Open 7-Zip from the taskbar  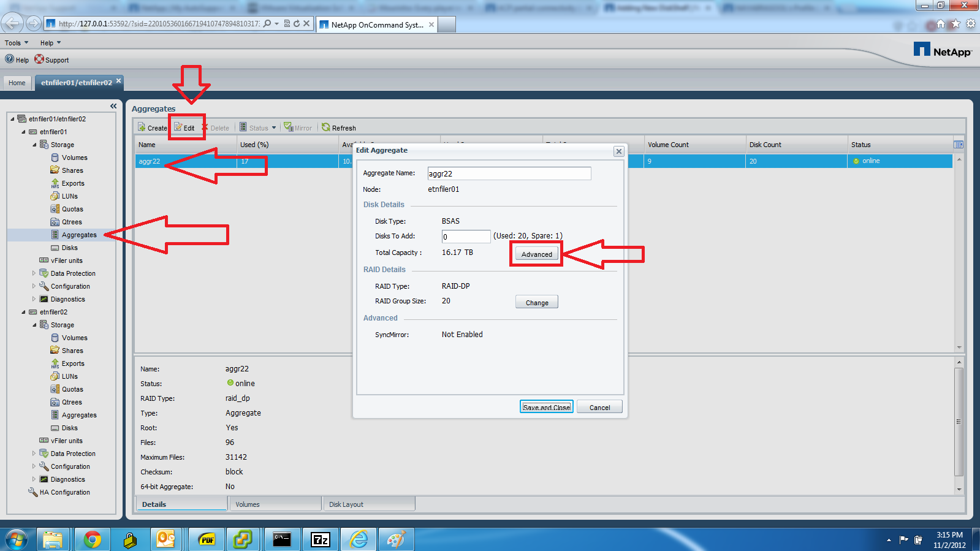pos(321,539)
